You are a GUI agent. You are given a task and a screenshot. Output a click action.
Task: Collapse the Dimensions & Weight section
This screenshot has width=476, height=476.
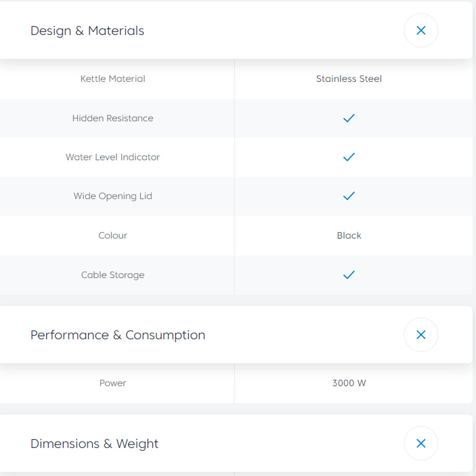point(421,443)
